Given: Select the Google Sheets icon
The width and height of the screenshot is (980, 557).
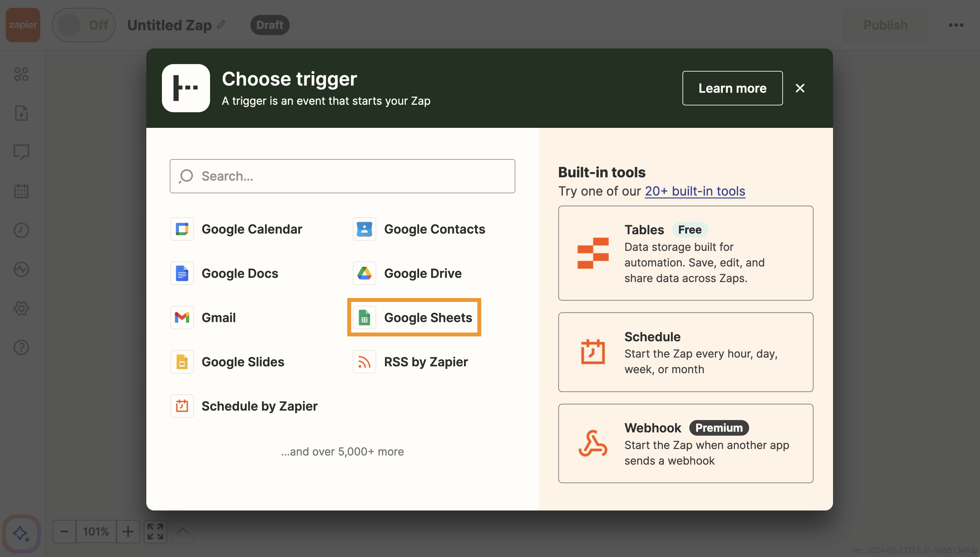Looking at the screenshot, I should click(364, 318).
